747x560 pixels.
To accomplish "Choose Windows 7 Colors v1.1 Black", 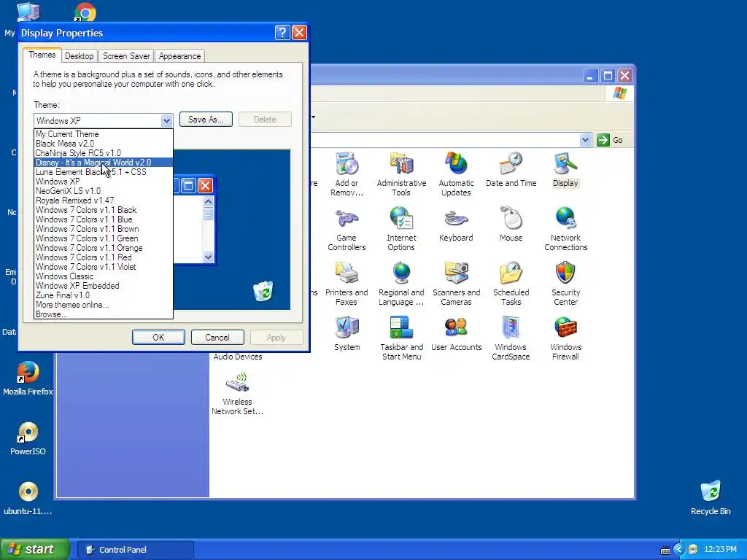I will tap(104, 210).
